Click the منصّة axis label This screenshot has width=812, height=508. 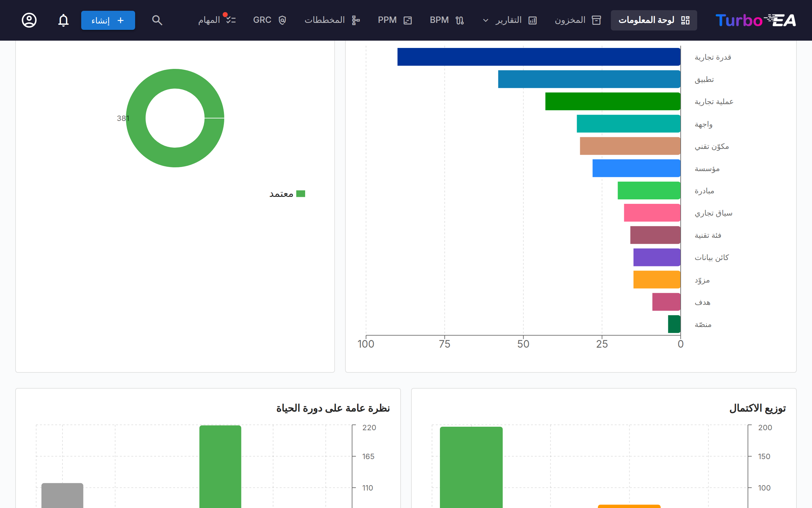coord(703,324)
